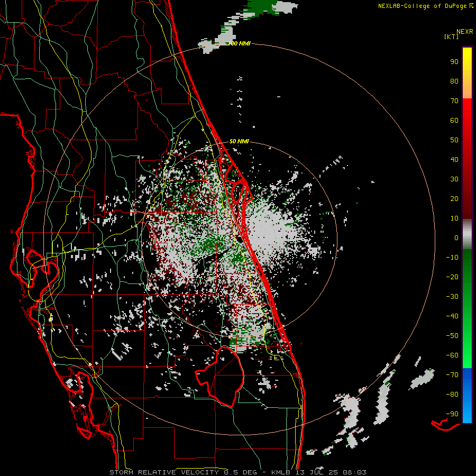Click the 0.5 DEG elevation angle text
The height and width of the screenshot is (476, 476).
coord(240,472)
